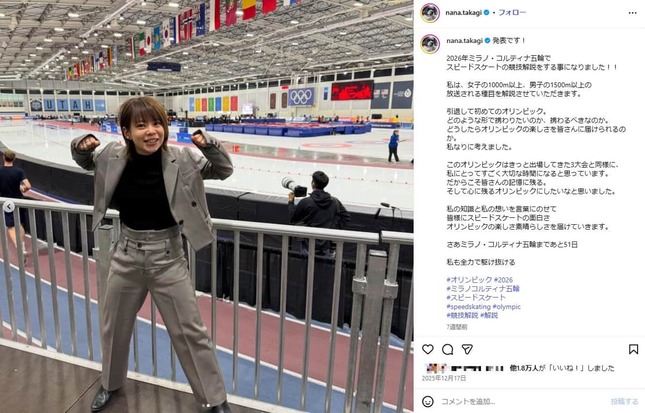Open profile picture avatar in post header
Viewport: 645px width, 413px height.
[x=430, y=13]
